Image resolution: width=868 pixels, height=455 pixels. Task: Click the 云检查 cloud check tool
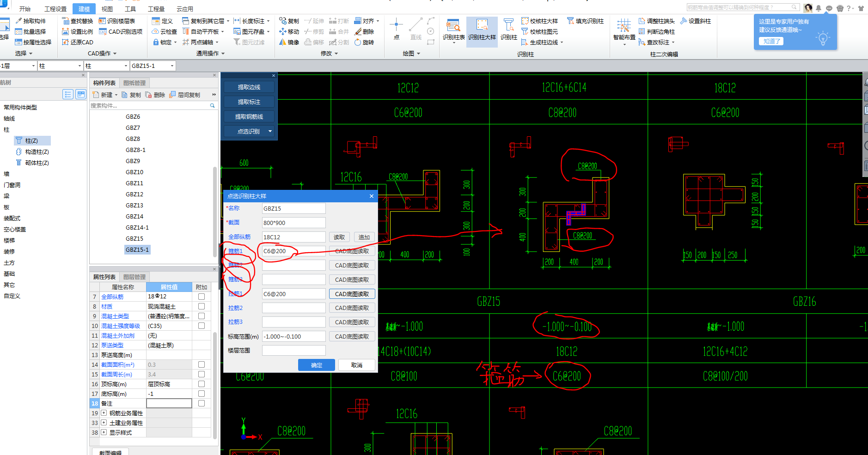pos(165,31)
